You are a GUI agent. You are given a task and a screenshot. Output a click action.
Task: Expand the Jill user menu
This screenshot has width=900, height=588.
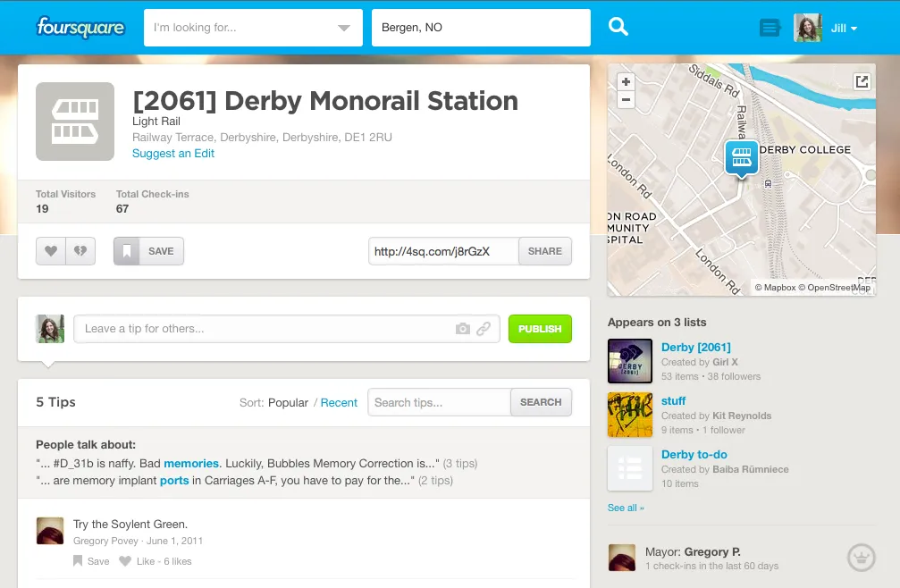pos(844,28)
